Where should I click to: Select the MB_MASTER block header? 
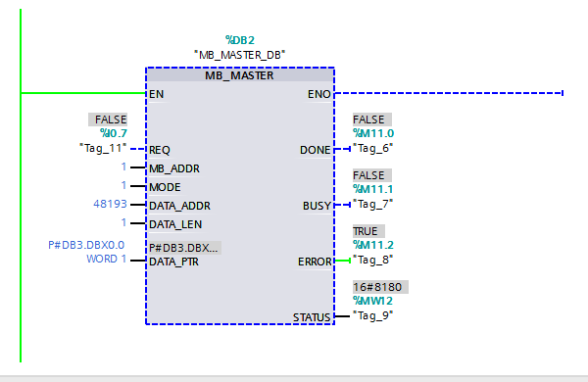tap(240, 75)
